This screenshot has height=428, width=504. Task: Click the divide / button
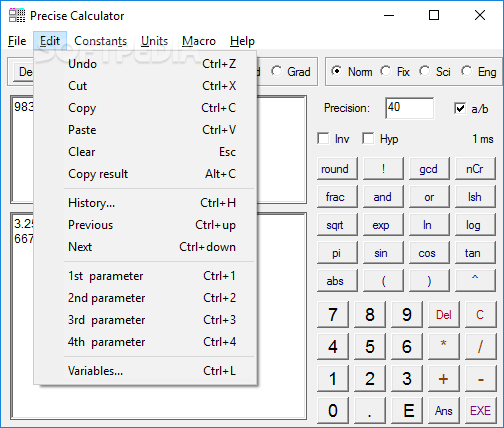[x=480, y=347]
